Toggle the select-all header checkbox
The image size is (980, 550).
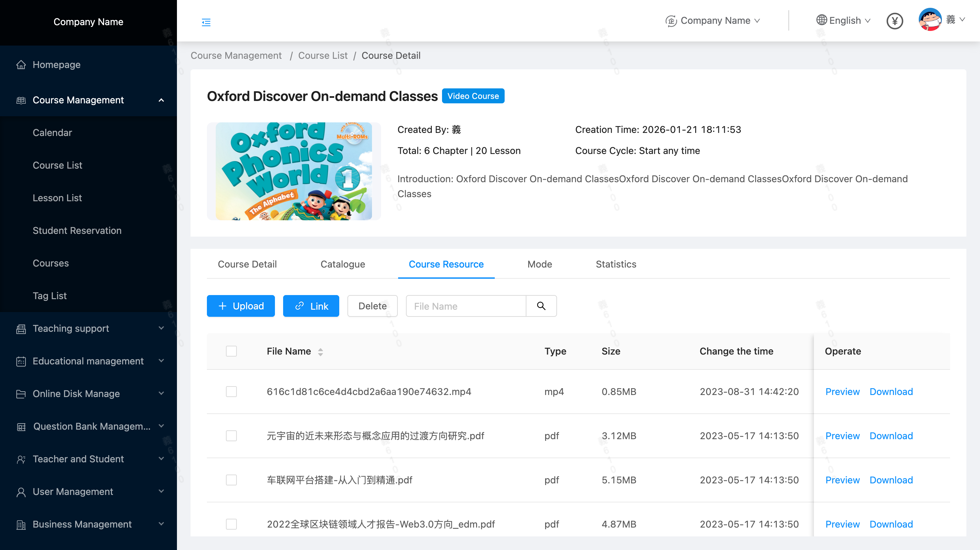231,351
